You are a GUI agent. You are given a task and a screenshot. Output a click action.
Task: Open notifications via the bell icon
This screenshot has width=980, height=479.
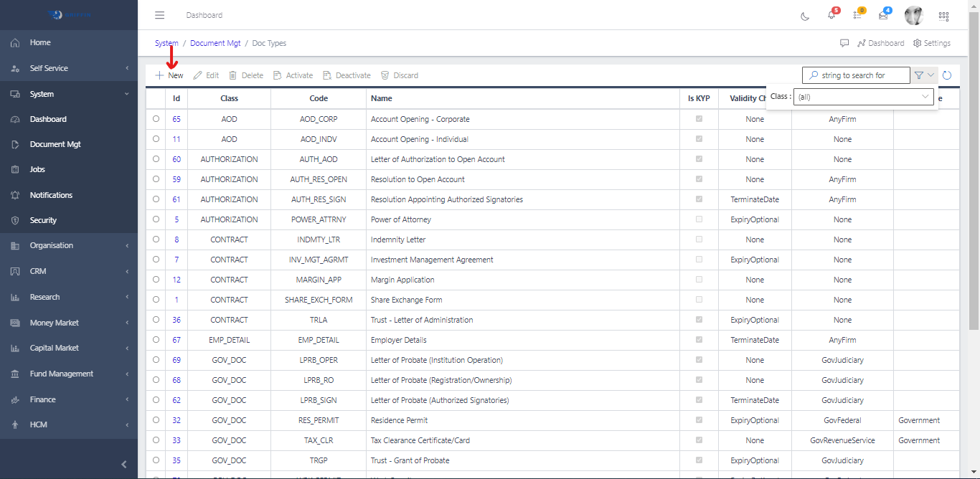point(831,15)
